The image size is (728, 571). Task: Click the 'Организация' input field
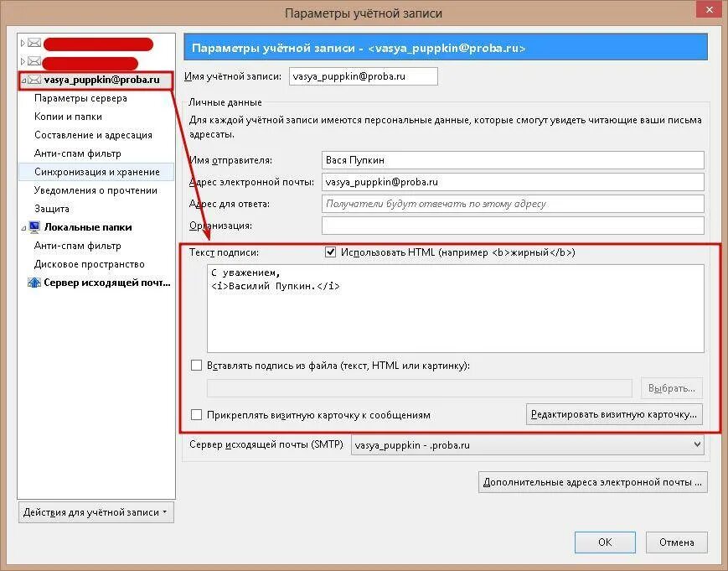(x=513, y=226)
